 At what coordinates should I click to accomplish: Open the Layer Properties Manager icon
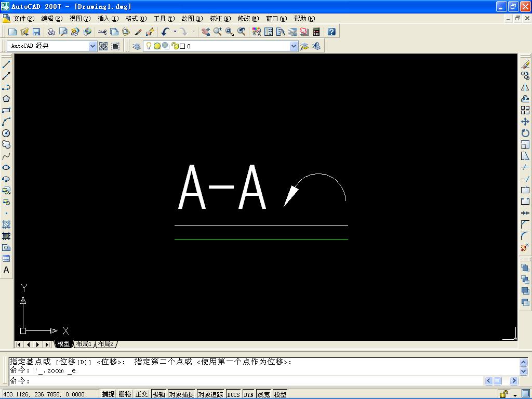pyautogui.click(x=137, y=46)
